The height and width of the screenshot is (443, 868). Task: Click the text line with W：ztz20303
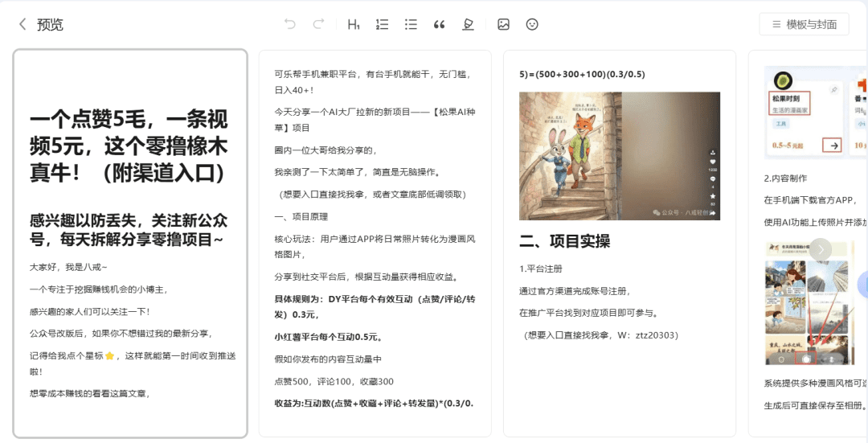[599, 335]
